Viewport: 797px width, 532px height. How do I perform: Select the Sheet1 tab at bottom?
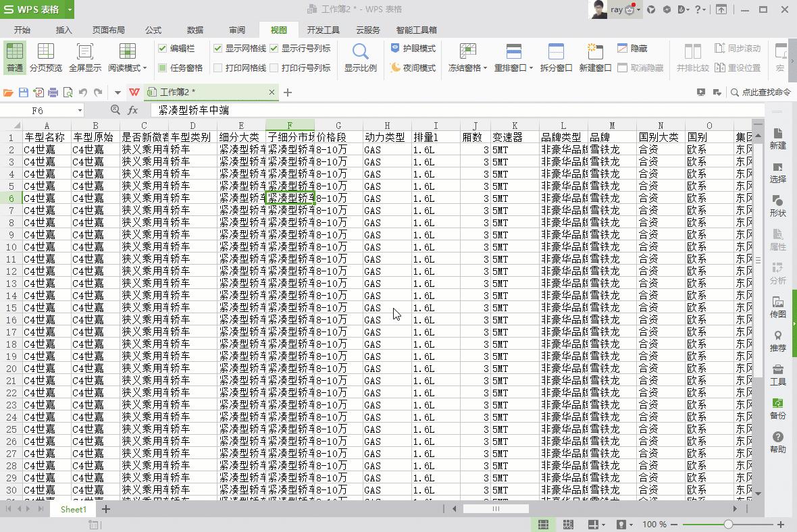point(73,510)
